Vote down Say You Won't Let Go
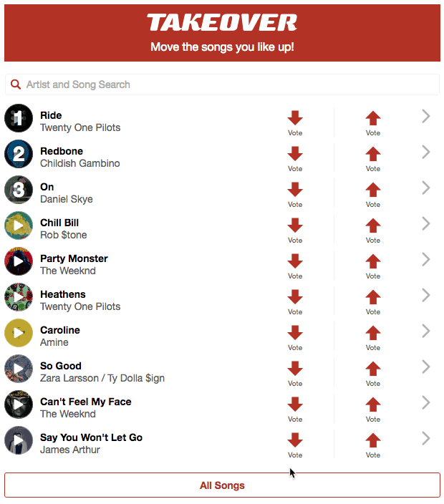444x504 pixels. coord(295,445)
